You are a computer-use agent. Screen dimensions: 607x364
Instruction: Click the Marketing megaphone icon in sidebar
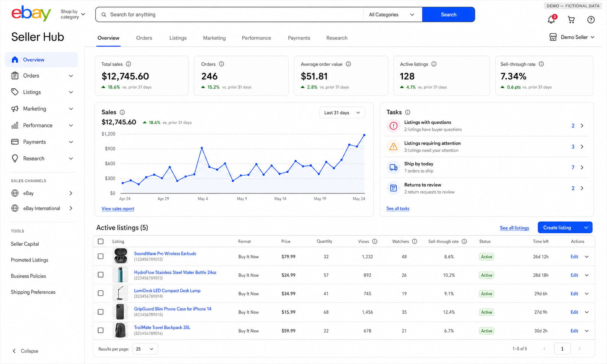(x=15, y=109)
